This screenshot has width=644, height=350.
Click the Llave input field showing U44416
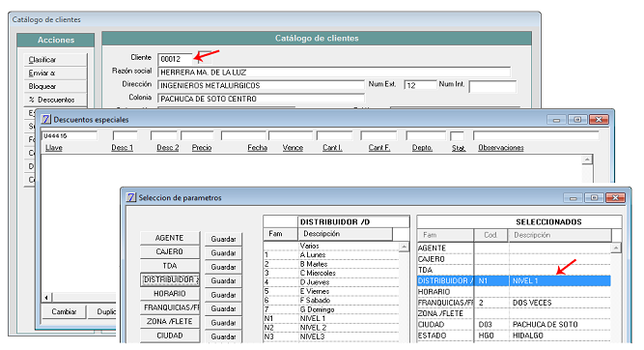[x=70, y=135]
